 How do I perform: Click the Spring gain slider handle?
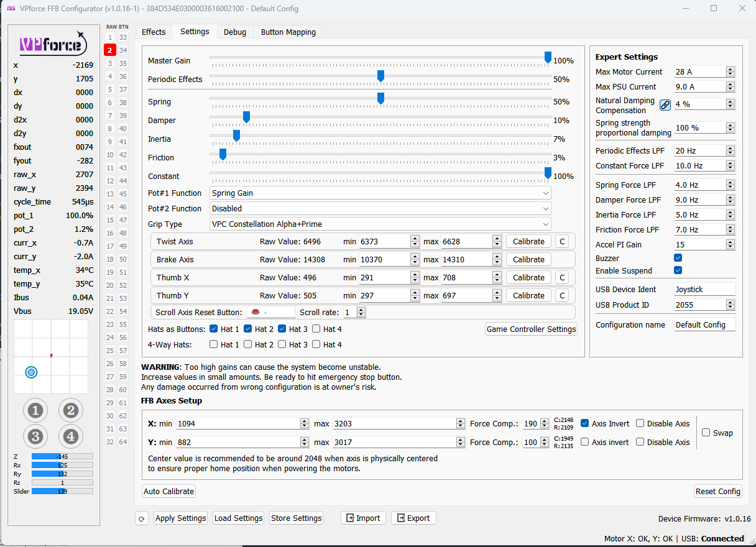coord(380,99)
